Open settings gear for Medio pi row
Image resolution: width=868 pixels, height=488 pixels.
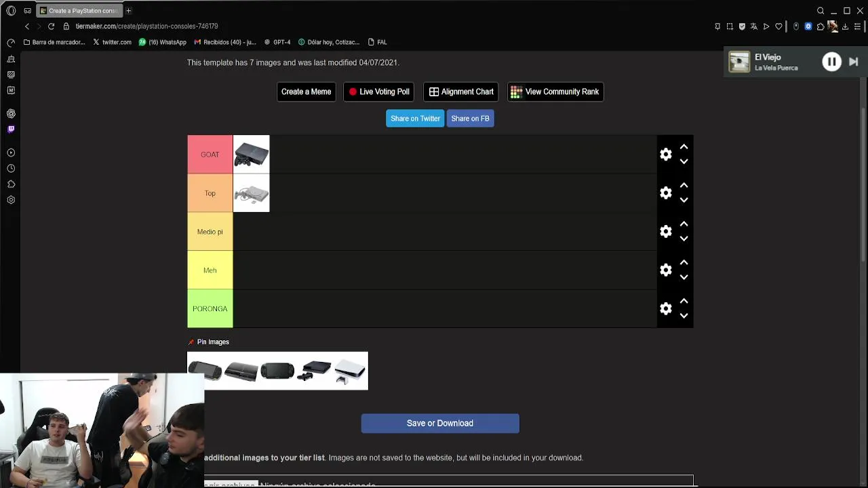(x=666, y=232)
